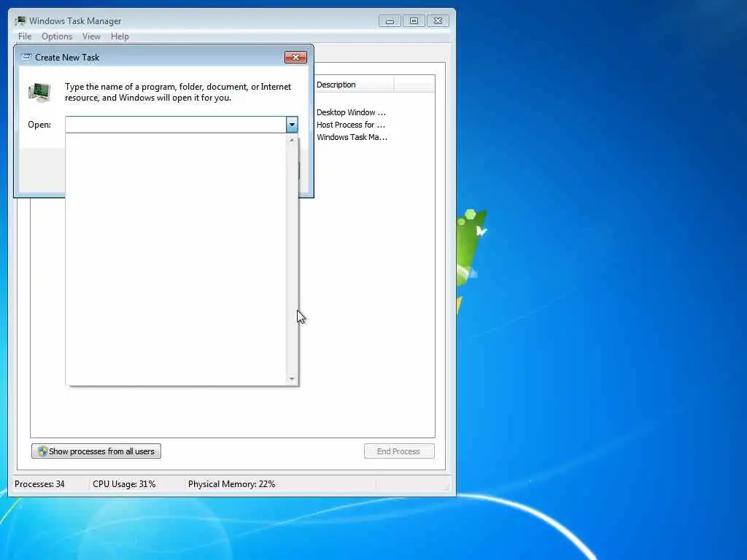
Task: Select the Desktop Window process row
Action: coord(352,112)
